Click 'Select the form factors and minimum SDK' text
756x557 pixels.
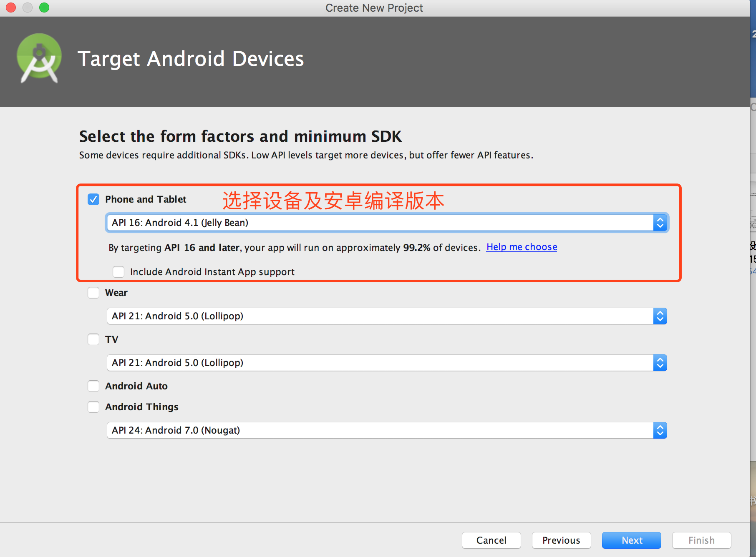pos(240,136)
